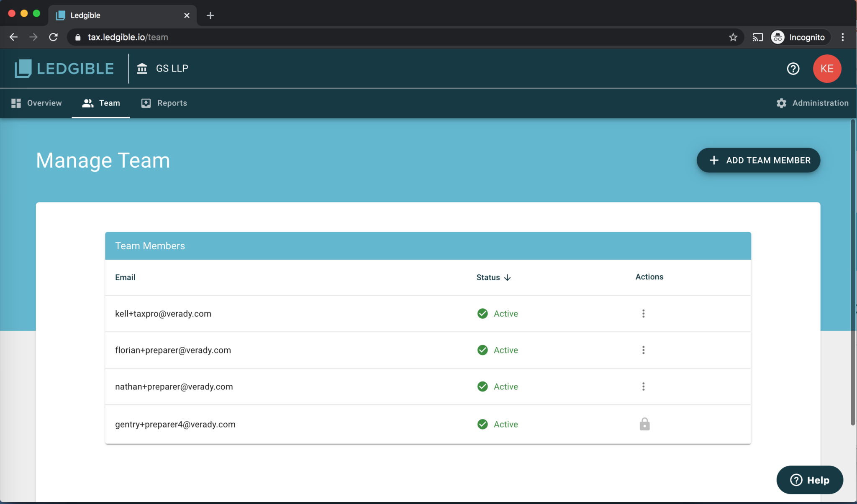This screenshot has height=504, width=857.
Task: Click the browser cast icon
Action: [758, 37]
